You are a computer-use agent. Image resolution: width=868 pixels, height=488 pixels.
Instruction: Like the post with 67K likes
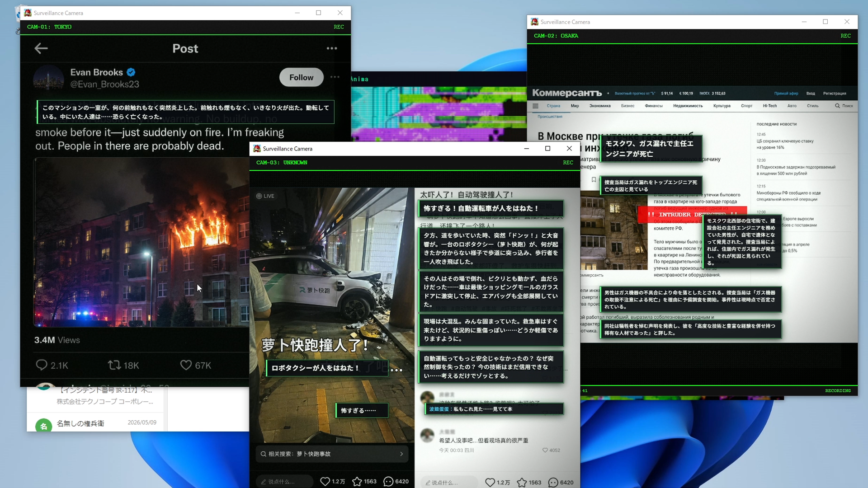(x=195, y=365)
